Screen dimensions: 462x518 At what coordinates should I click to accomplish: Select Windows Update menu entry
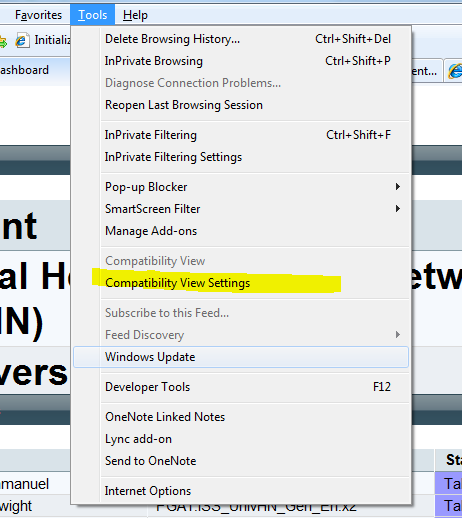pos(241,357)
